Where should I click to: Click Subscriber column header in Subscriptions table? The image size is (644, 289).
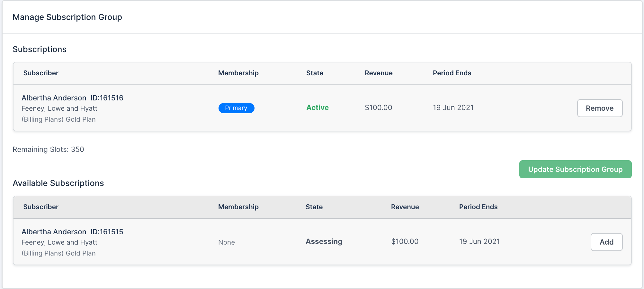tap(41, 73)
